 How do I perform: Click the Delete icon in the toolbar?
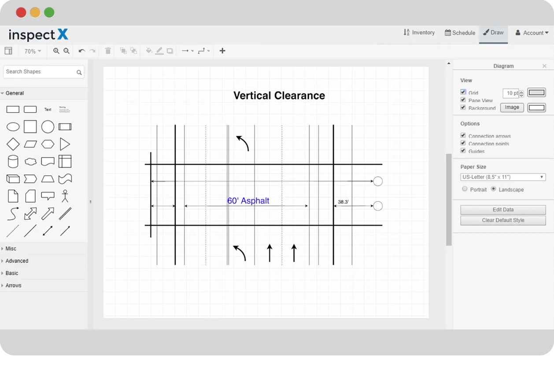(108, 51)
